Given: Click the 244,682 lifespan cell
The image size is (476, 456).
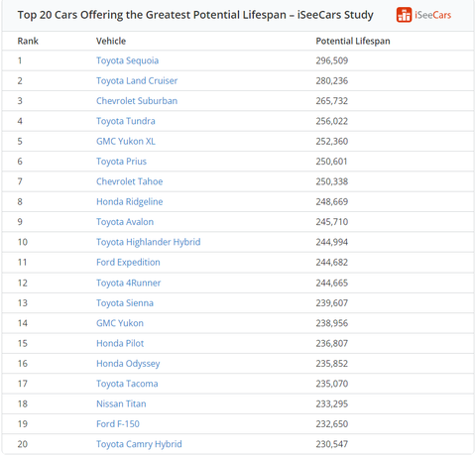Looking at the screenshot, I should click(332, 263).
